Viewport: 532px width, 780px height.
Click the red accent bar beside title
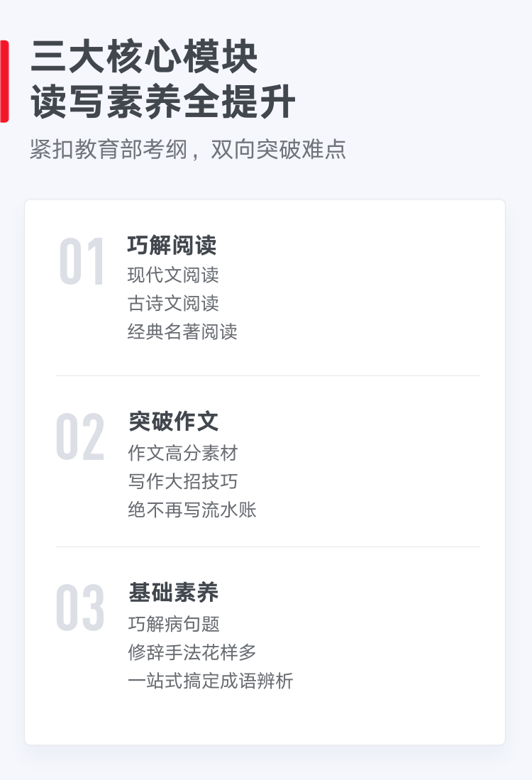click(4, 81)
